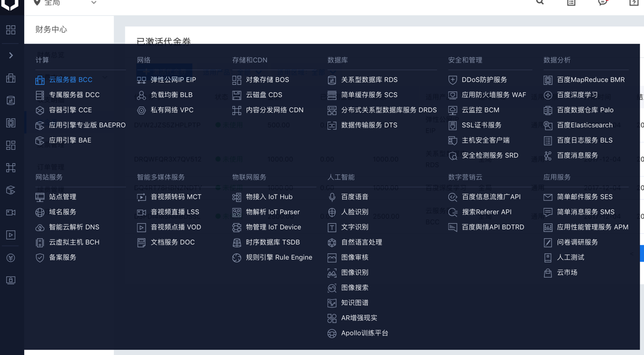Open 应用引擎专业版 BAEPRO
Screen dimensions: 644x355
87,125
